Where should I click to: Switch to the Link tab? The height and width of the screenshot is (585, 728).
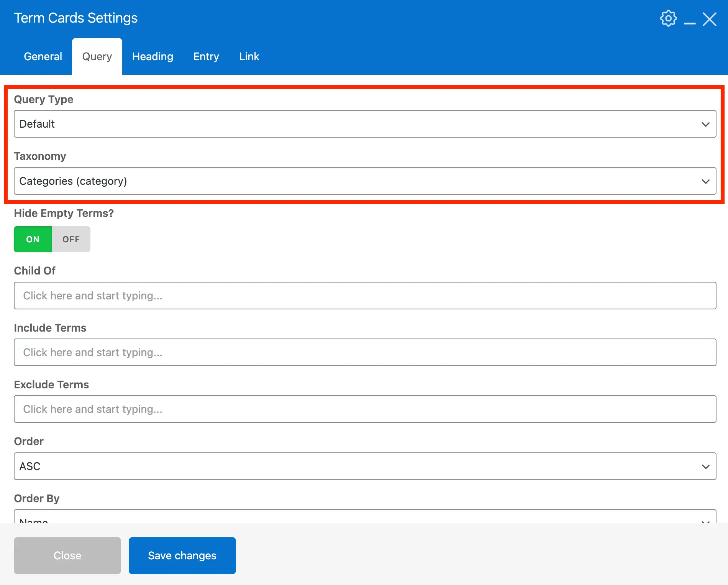(x=249, y=56)
